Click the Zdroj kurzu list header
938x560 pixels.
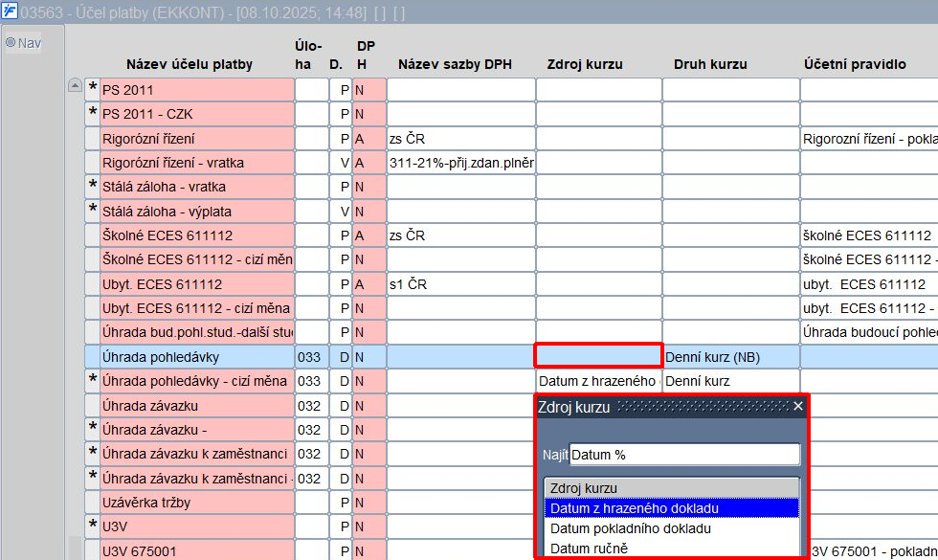click(x=672, y=487)
